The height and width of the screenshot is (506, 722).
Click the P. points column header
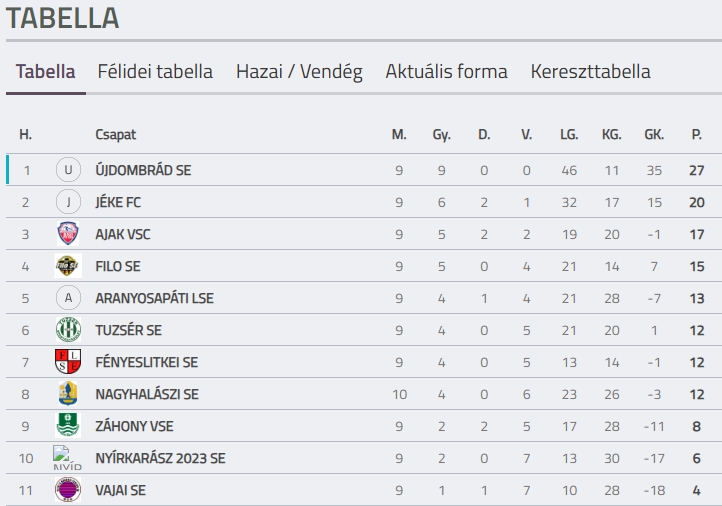pyautogui.click(x=696, y=134)
